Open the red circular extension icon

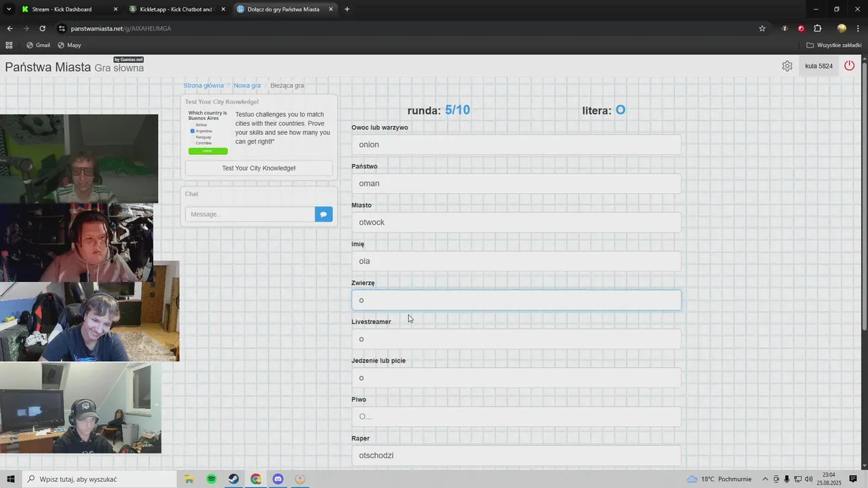tap(801, 28)
